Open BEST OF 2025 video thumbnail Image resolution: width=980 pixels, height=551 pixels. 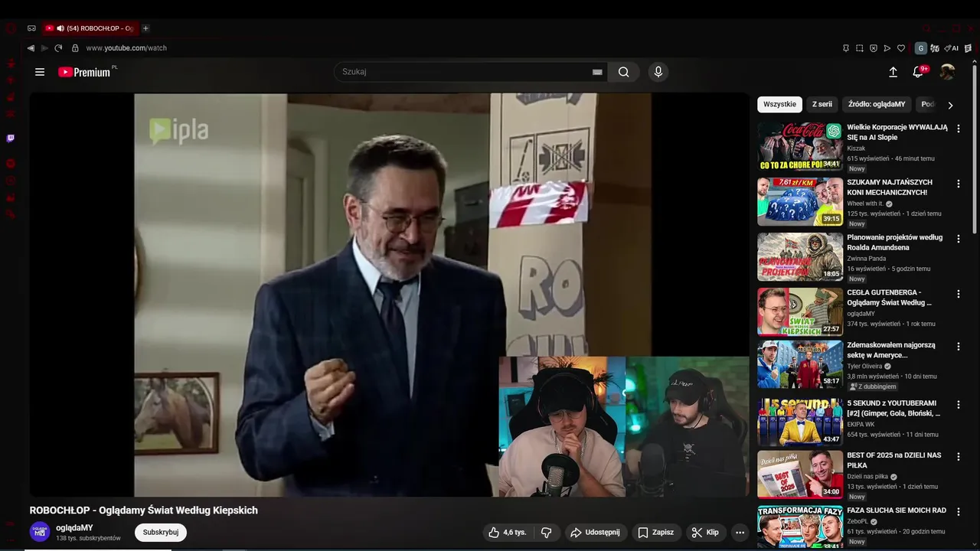(x=800, y=474)
